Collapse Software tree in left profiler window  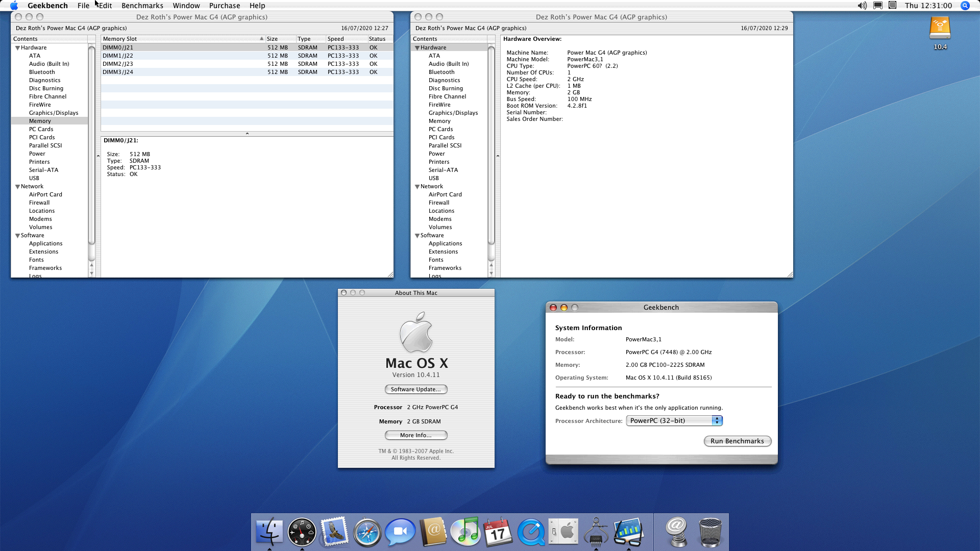(x=17, y=236)
